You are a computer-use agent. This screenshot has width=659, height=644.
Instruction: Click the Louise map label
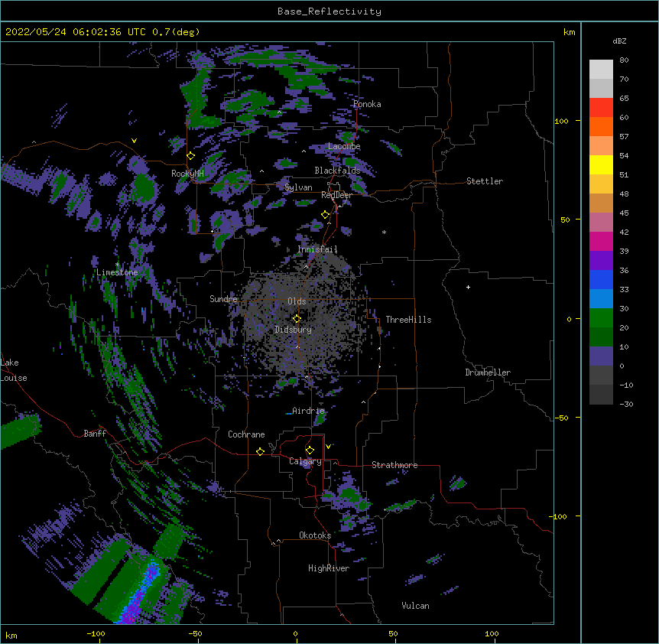pyautogui.click(x=14, y=378)
